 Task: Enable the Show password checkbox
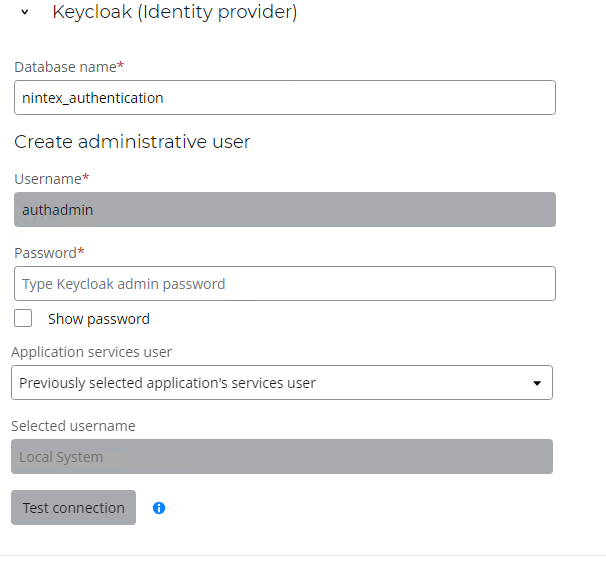pyautogui.click(x=25, y=319)
